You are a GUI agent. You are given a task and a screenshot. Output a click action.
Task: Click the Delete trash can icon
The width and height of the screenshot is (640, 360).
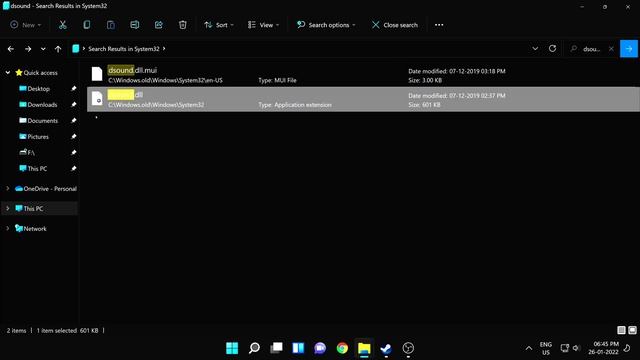(183, 25)
